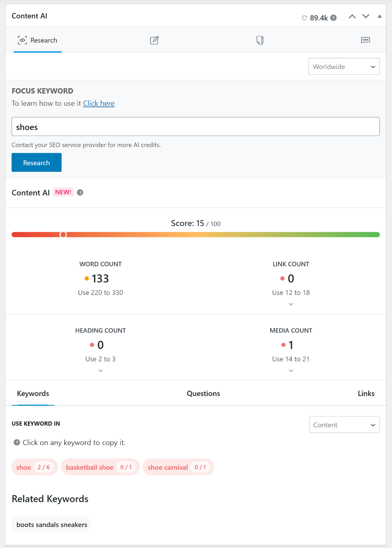The image size is (392, 548).
Task: Open the Worldwide location dropdown
Action: tap(344, 66)
